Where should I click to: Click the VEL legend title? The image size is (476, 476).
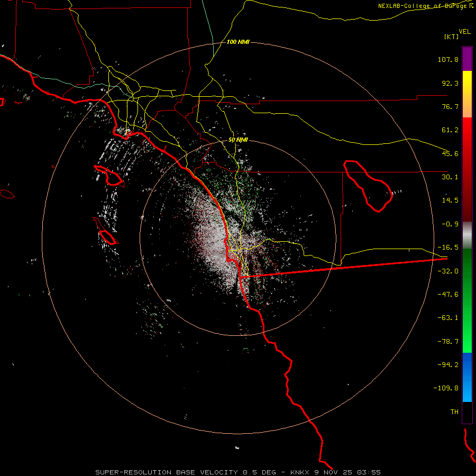(x=464, y=32)
